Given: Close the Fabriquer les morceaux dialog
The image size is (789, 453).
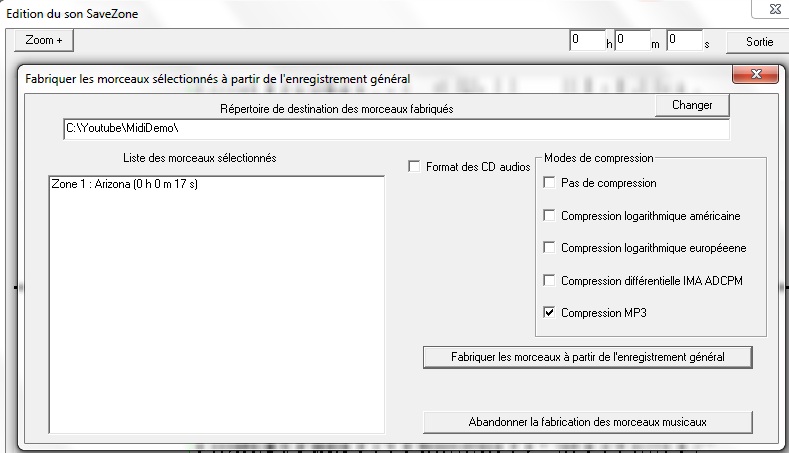Looking at the screenshot, I should tap(756, 74).
